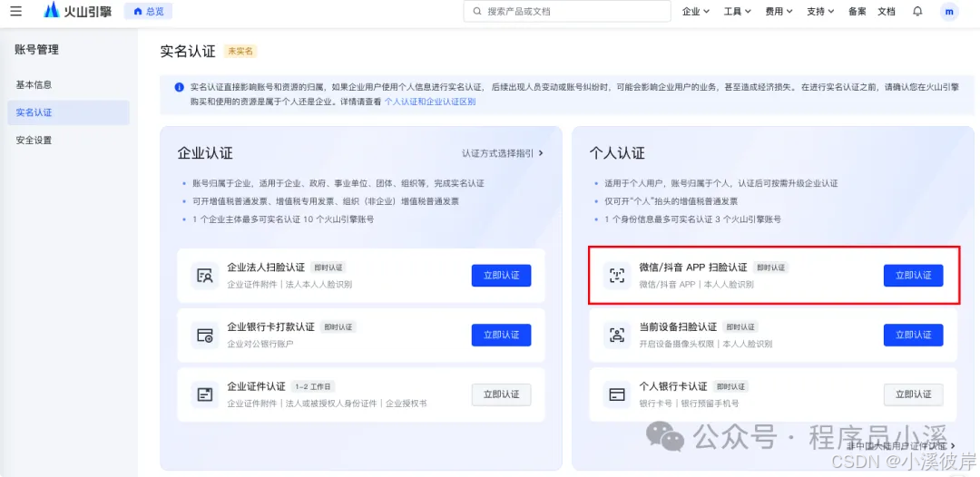The image size is (980, 477).
Task: Open notifications bell icon
Action: pyautogui.click(x=917, y=11)
